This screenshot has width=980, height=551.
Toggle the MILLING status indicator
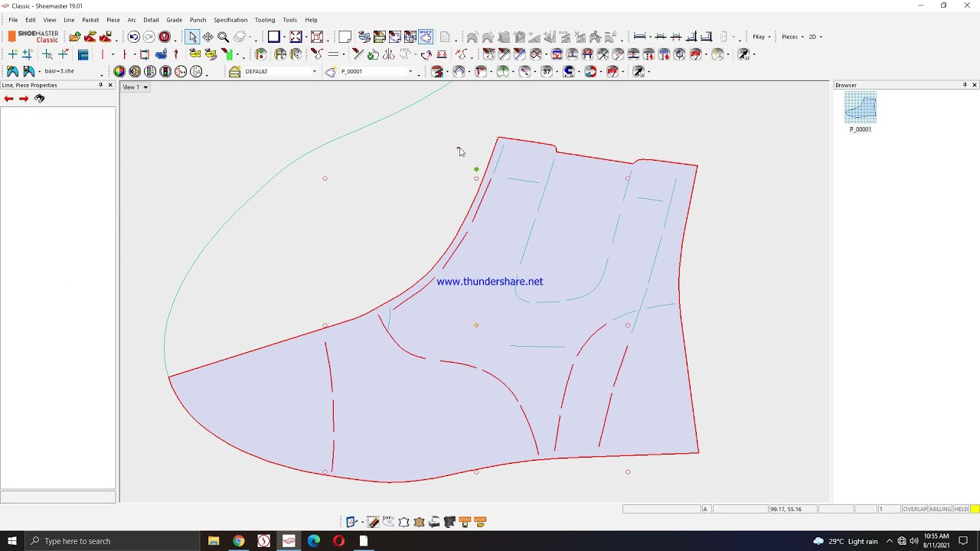coord(940,509)
